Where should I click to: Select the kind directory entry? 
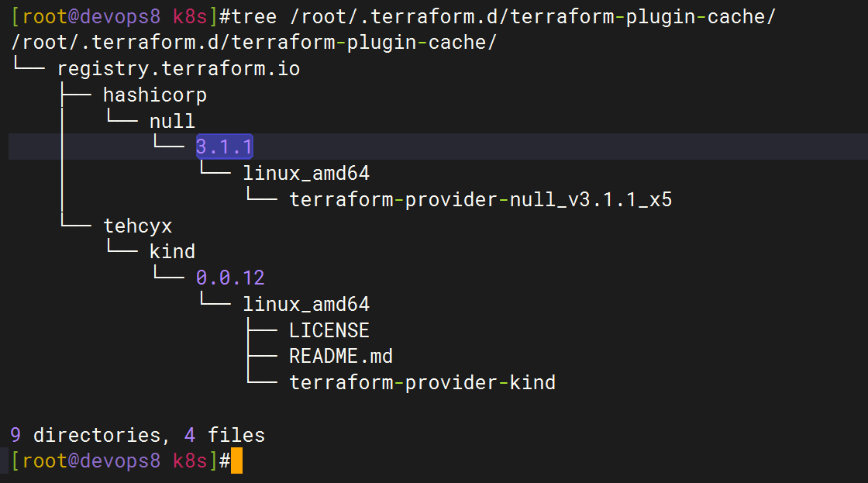point(172,251)
